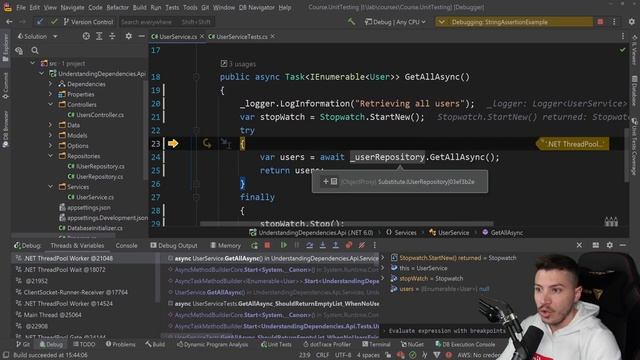Open Debug | Any CPU configuration dropdown
This screenshot has height=360, width=640.
(395, 22)
